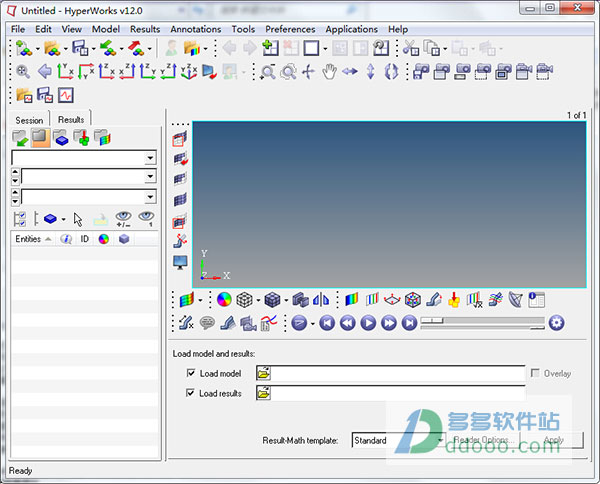This screenshot has width=600, height=484.
Task: Open the blue component selector dropdown arrow
Action: [64, 220]
